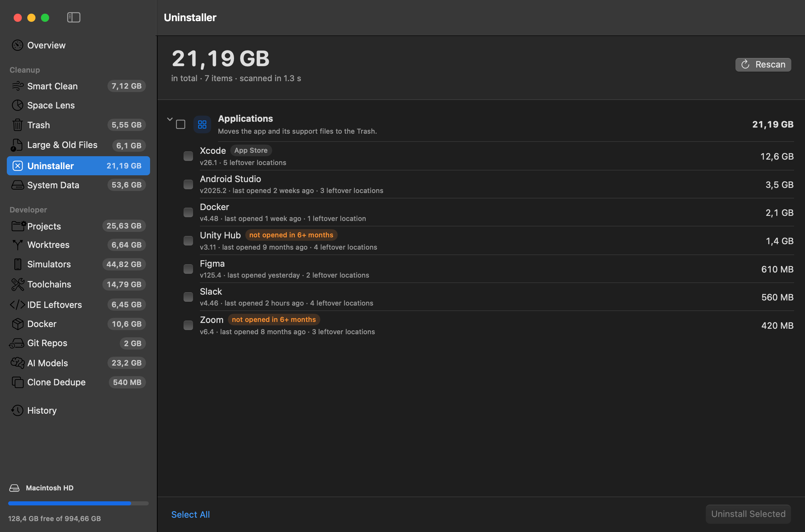This screenshot has width=805, height=532.
Task: Click the Docker box icon in sidebar
Action: pyautogui.click(x=18, y=324)
